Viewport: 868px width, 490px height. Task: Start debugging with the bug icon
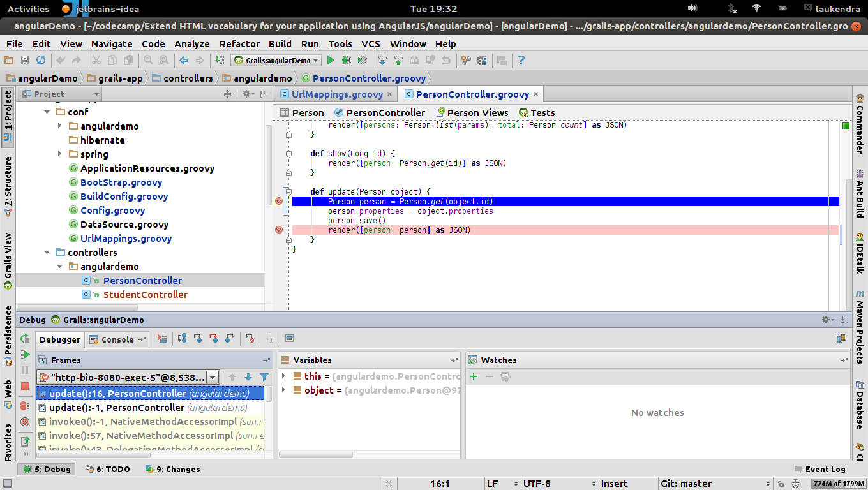(x=346, y=60)
